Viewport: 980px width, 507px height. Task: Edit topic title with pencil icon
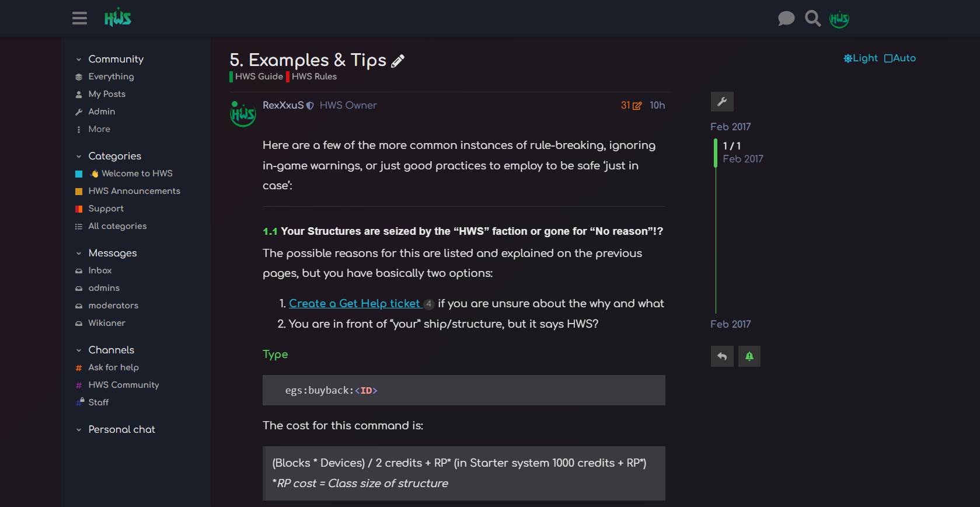point(398,61)
